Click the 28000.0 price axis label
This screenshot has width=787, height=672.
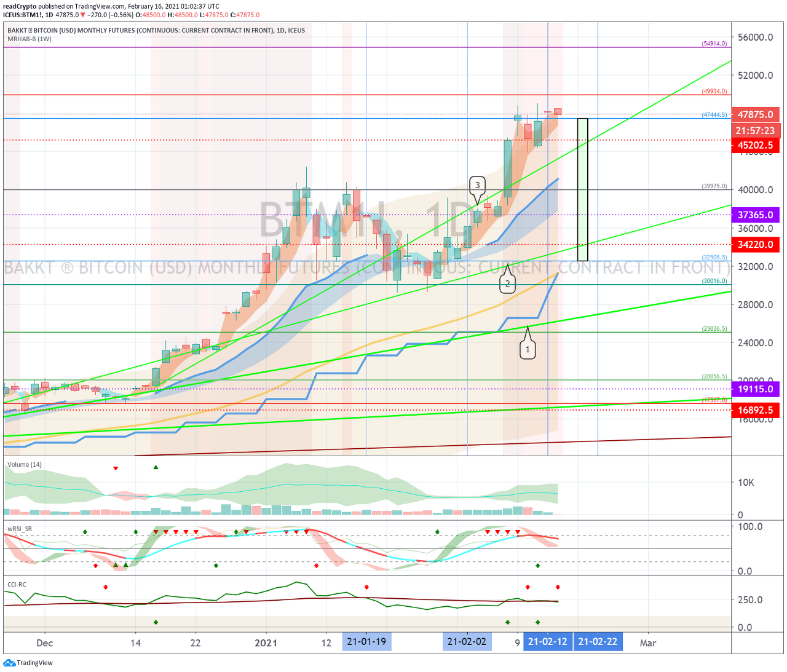756,305
